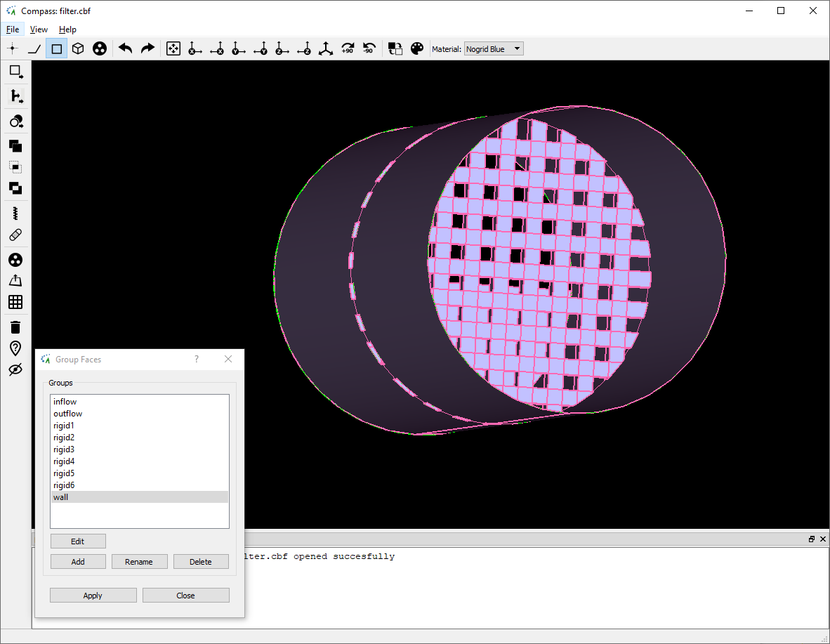Click the three-dot group icon in top toolbar
This screenshot has height=644, width=830.
point(100,48)
